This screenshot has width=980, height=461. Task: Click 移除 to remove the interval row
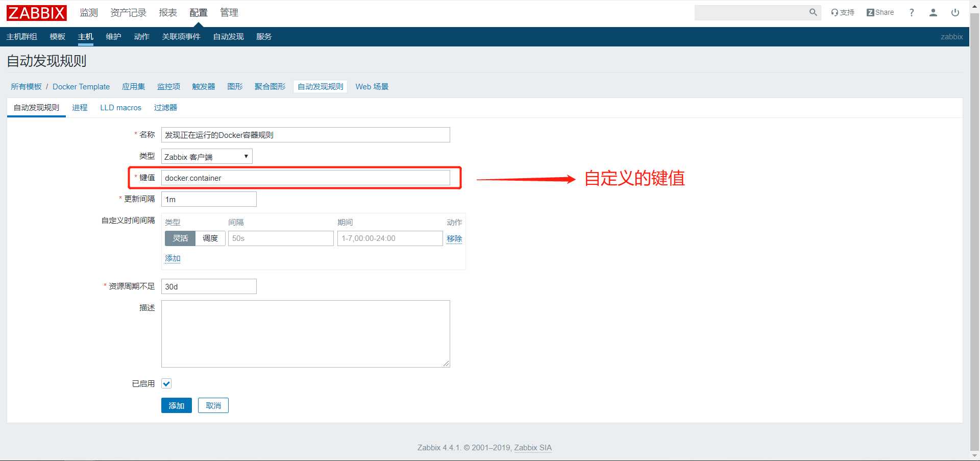(x=454, y=238)
